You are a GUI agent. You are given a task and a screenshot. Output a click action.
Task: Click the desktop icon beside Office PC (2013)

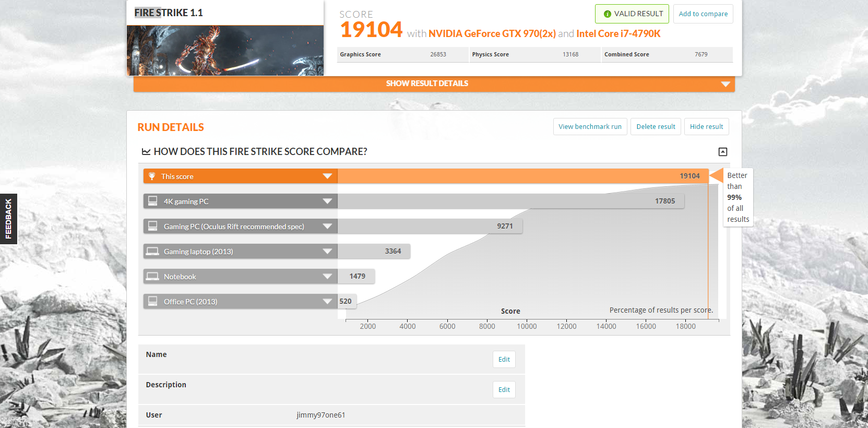pos(152,301)
